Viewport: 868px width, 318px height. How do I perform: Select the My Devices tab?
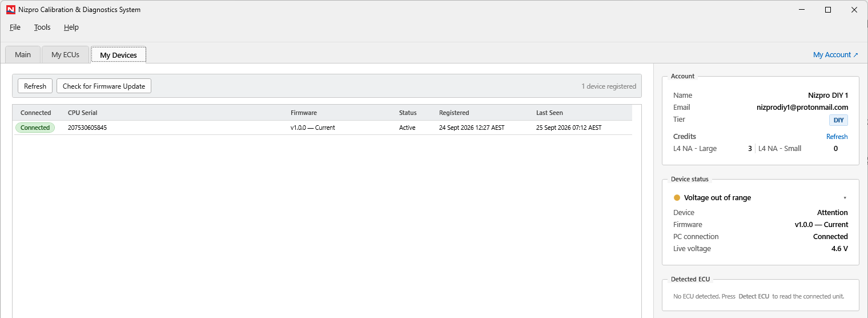(118, 55)
